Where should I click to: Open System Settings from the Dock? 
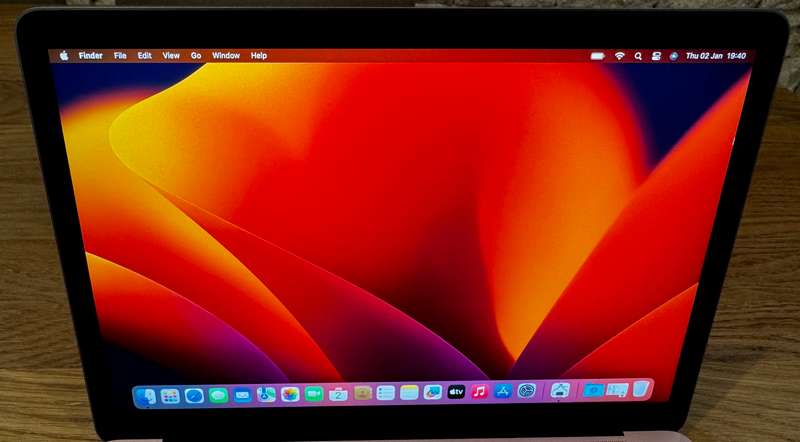pyautogui.click(x=527, y=391)
